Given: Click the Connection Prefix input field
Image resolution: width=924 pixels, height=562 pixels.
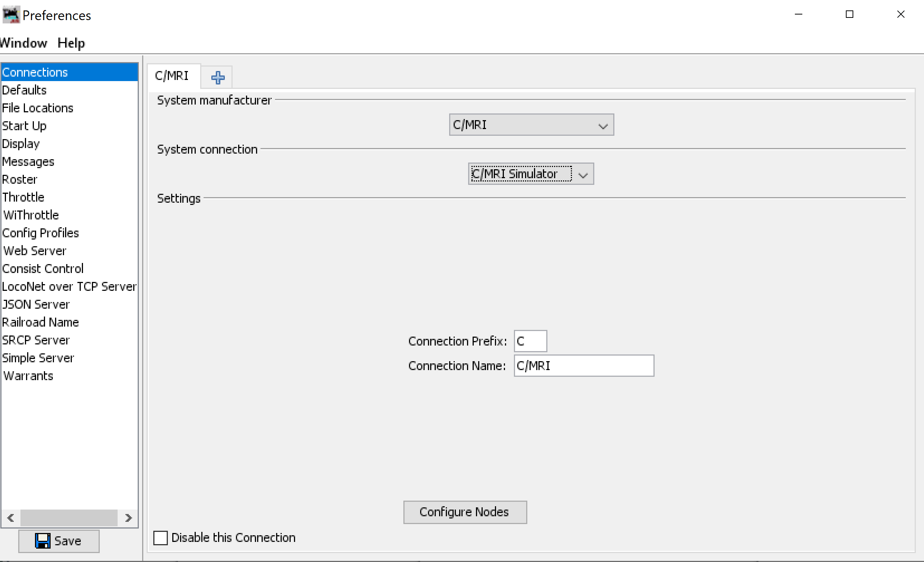Looking at the screenshot, I should point(530,341).
